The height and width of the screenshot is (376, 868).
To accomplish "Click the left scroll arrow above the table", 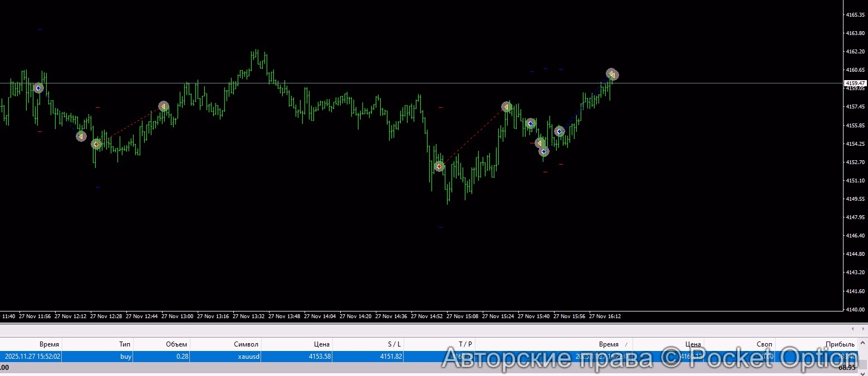I will coord(852,329).
